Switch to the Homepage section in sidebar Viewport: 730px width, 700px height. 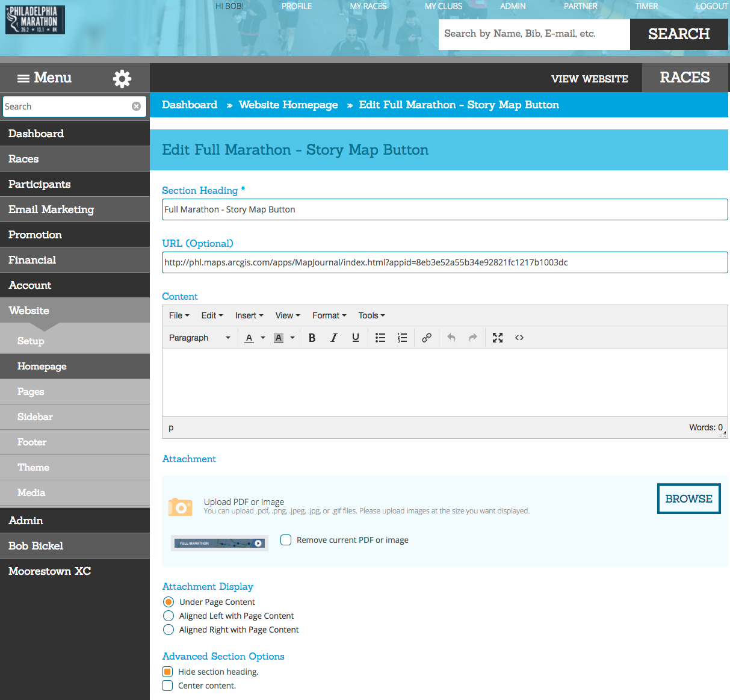(42, 366)
